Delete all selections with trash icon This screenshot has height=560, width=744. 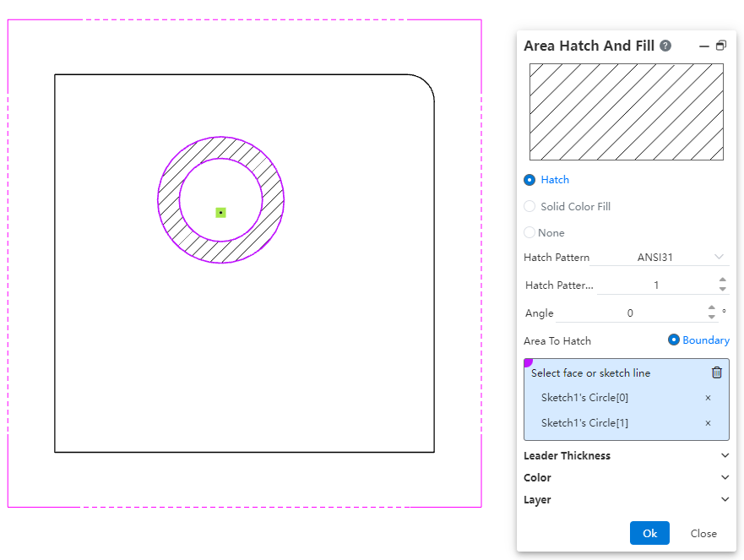tap(717, 372)
